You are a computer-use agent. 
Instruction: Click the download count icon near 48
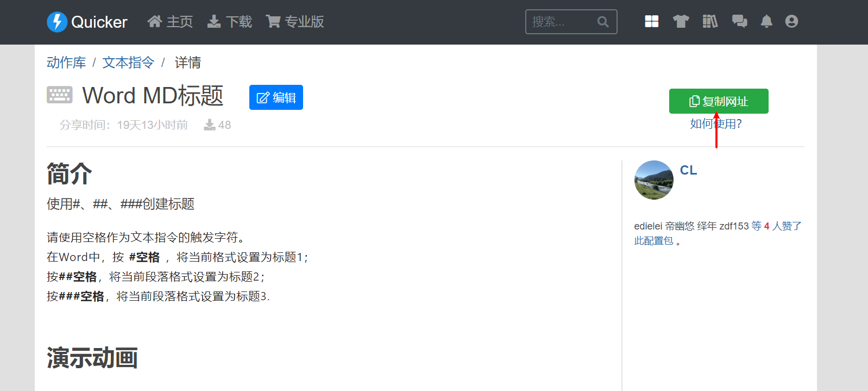click(209, 125)
